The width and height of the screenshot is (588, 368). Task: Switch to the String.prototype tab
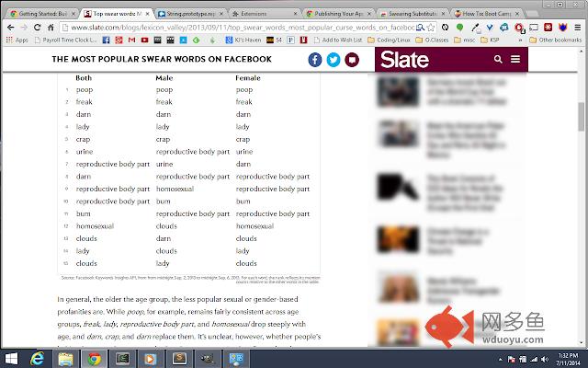(x=190, y=14)
